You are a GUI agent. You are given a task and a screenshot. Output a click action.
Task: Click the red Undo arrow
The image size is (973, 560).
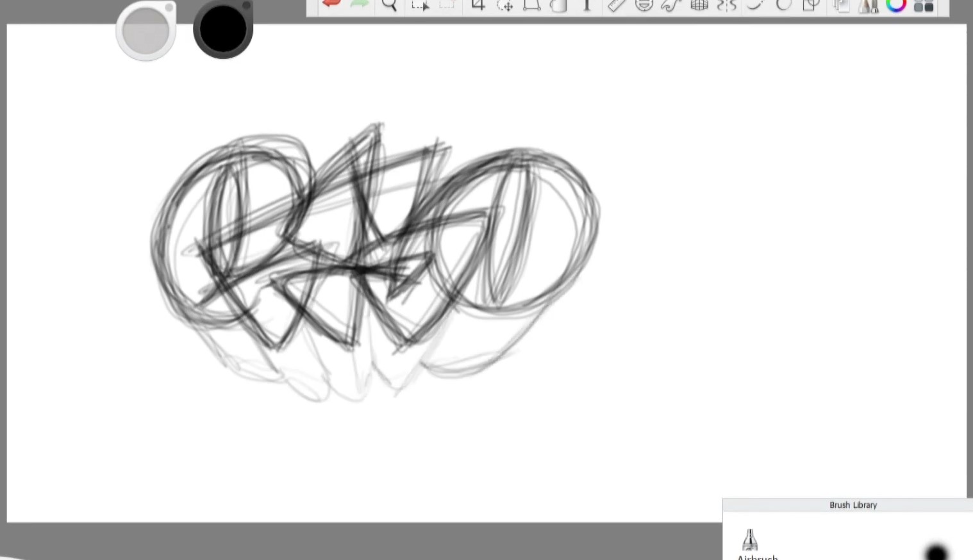click(331, 4)
